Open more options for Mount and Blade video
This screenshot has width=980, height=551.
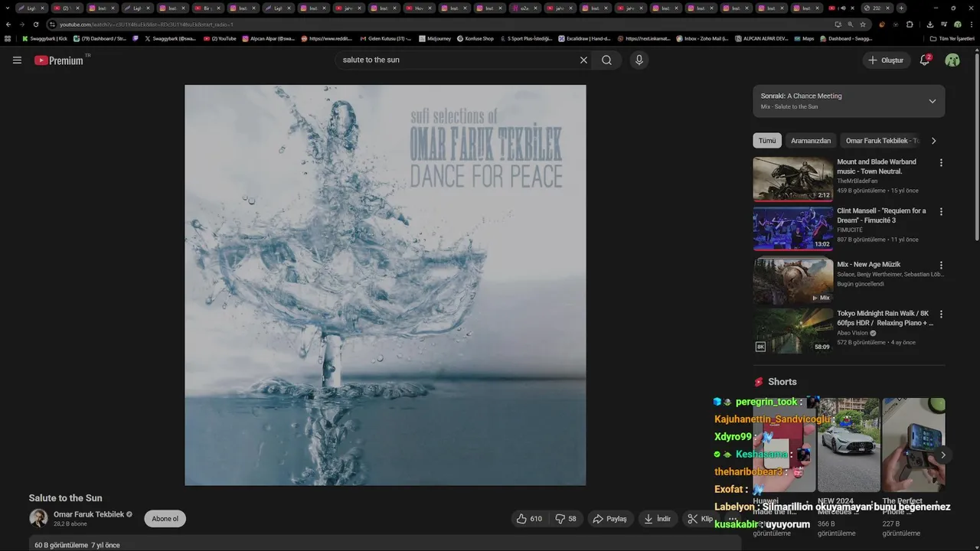pyautogui.click(x=941, y=162)
